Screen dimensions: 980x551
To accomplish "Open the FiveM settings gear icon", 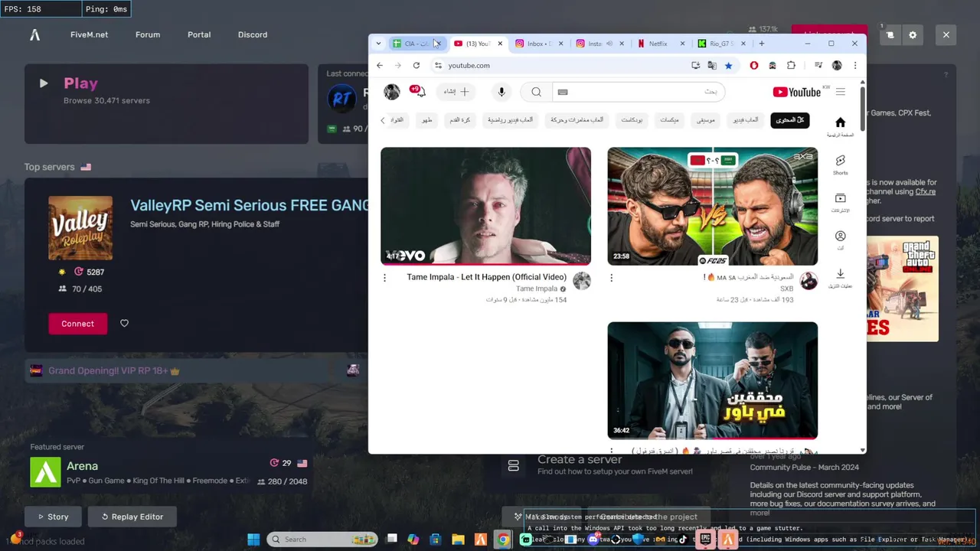I will pos(913,35).
